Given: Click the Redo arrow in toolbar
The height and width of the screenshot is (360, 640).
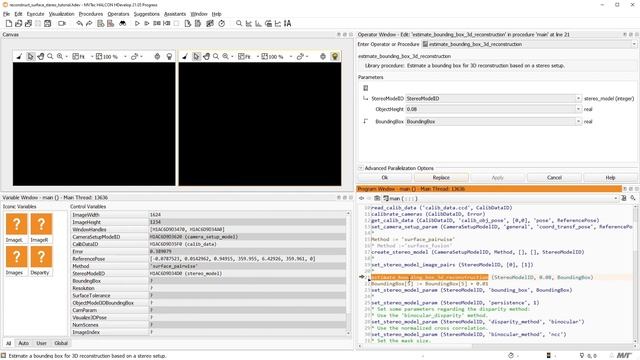Looking at the screenshot, I should (89, 24).
